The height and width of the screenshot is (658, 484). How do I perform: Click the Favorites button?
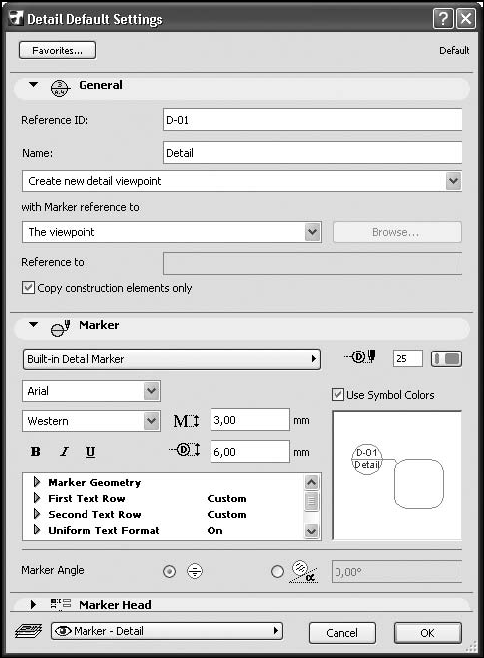pyautogui.click(x=58, y=50)
